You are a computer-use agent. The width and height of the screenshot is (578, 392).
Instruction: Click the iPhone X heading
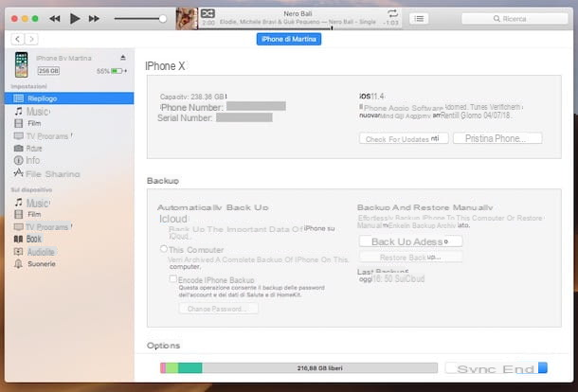(165, 66)
